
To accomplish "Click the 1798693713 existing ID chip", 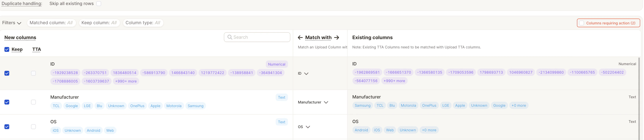I will coord(491,72).
